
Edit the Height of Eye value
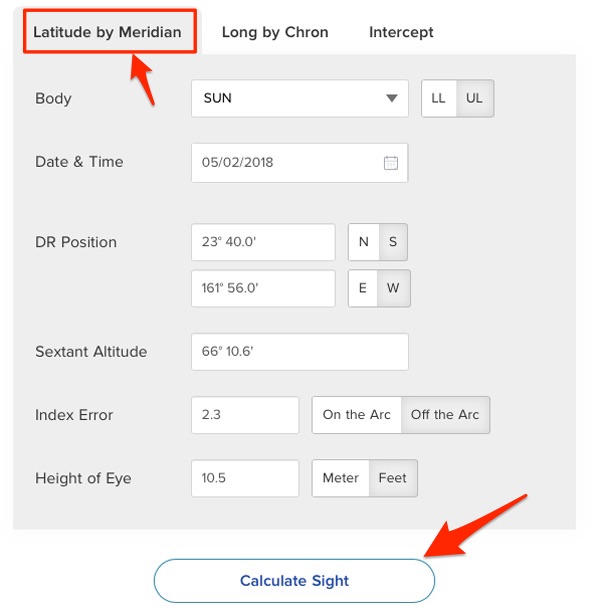(x=245, y=478)
